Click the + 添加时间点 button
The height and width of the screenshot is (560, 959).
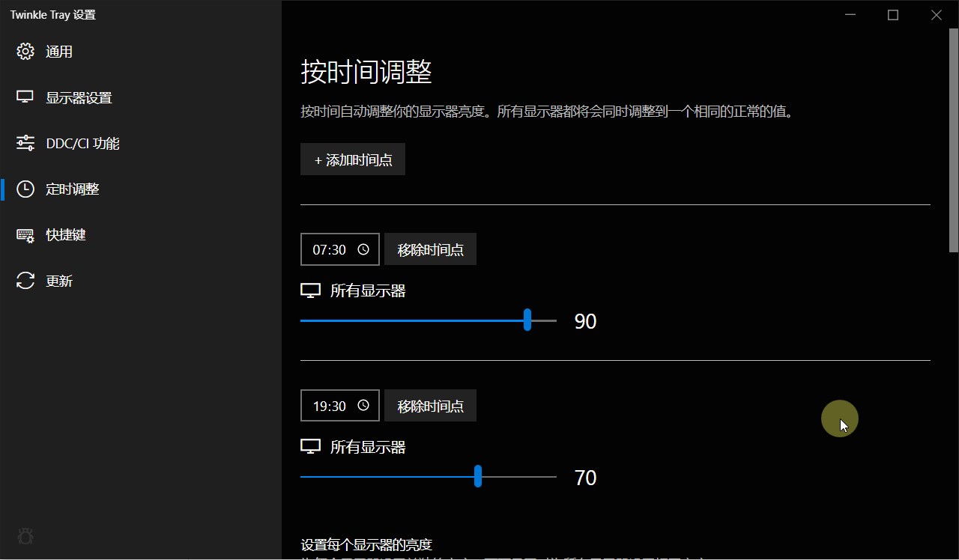[x=352, y=159]
